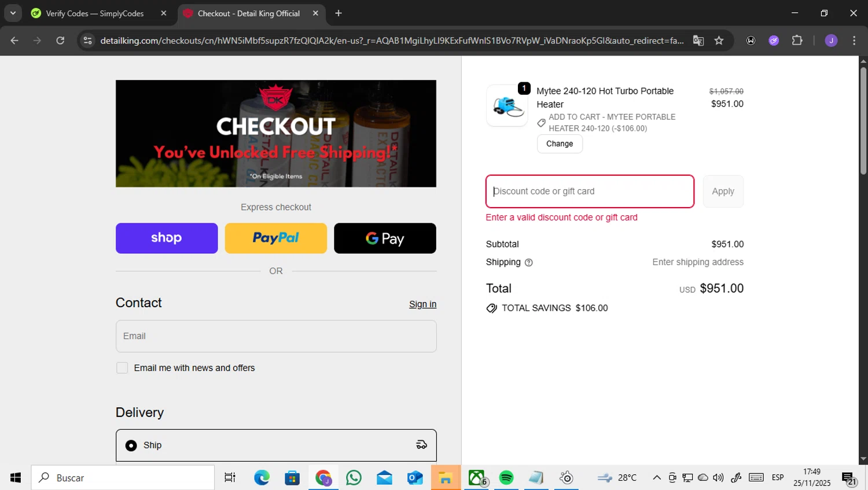The width and height of the screenshot is (868, 490).
Task: Close the Checkout - Detail King tab
Action: click(315, 13)
